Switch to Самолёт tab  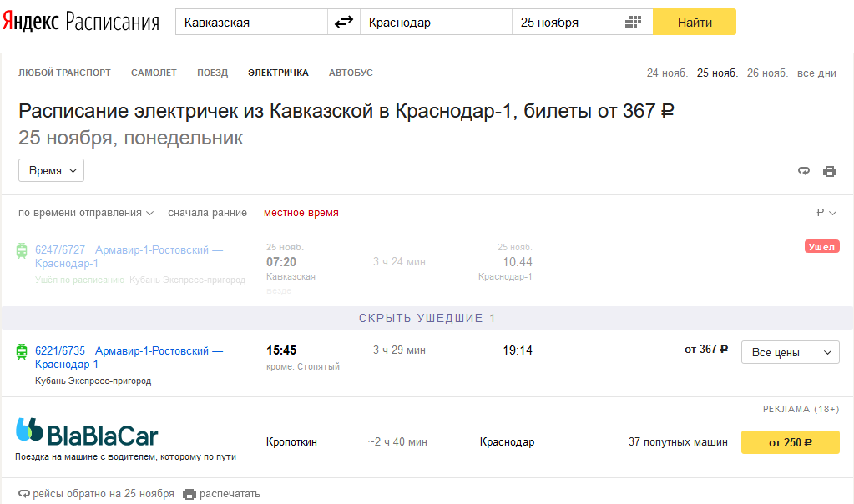(x=154, y=73)
